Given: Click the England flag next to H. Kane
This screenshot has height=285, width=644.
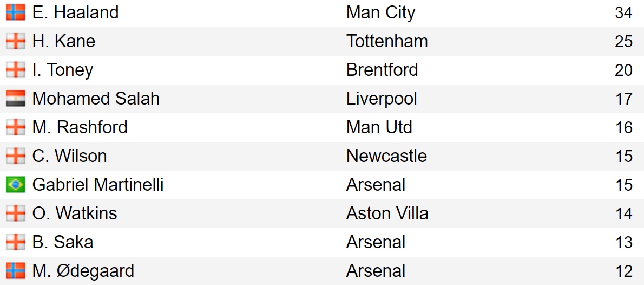Looking at the screenshot, I should (x=16, y=41).
